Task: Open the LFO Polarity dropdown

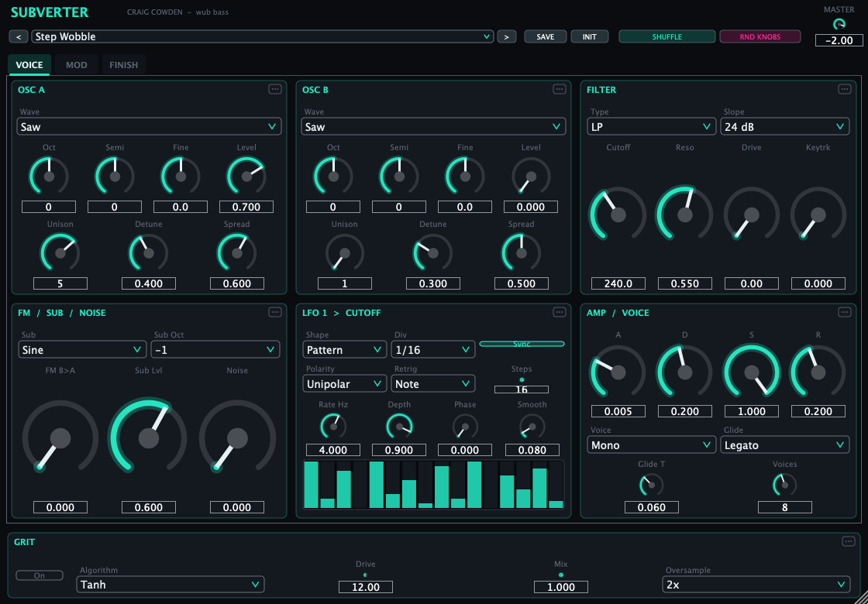Action: coord(344,384)
